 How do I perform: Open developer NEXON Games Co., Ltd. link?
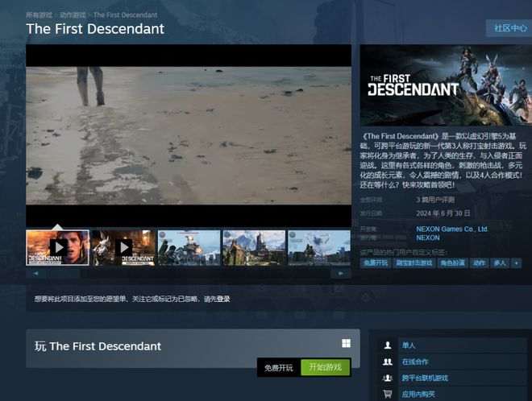click(x=452, y=229)
